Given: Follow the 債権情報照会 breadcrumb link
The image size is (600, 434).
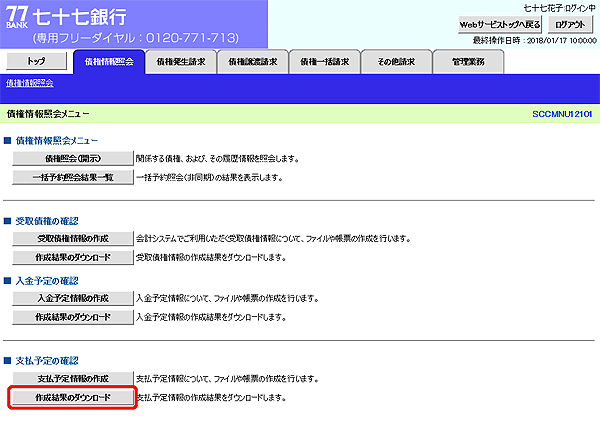Looking at the screenshot, I should 29,83.
